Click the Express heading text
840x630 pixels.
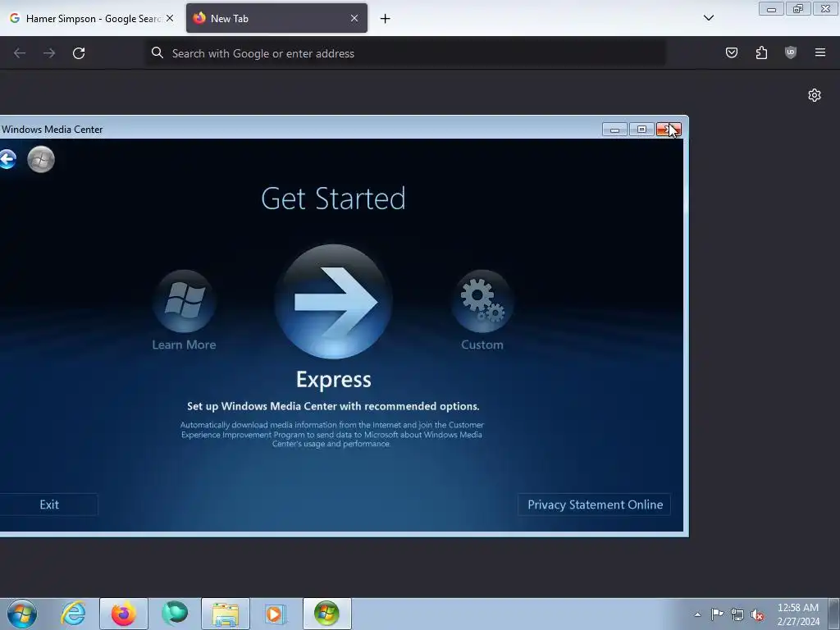coord(333,379)
